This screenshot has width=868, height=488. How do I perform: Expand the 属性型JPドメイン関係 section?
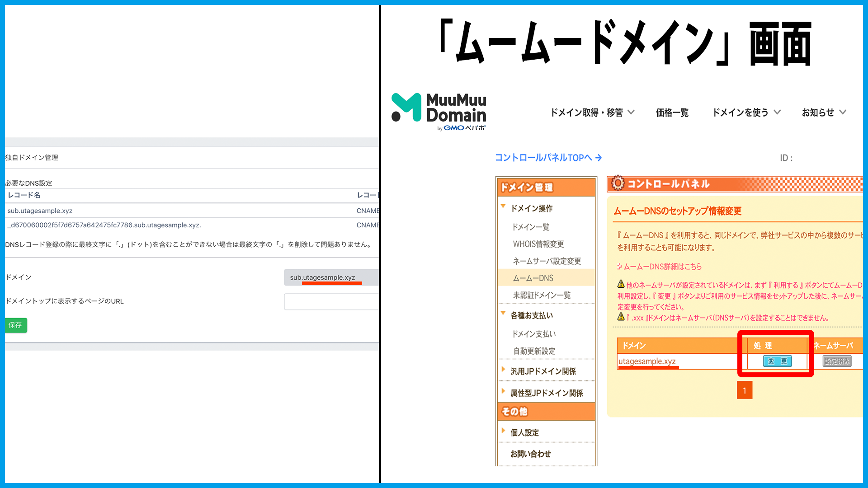click(504, 392)
